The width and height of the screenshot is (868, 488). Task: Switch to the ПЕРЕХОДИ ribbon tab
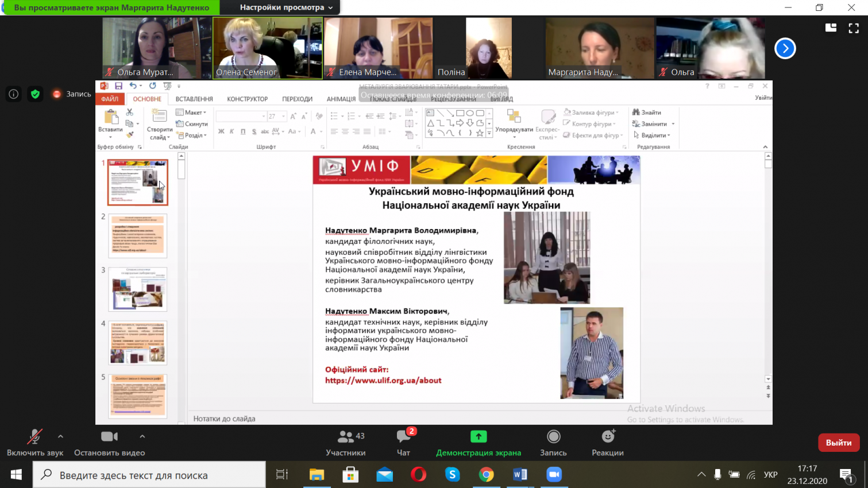tap(297, 99)
